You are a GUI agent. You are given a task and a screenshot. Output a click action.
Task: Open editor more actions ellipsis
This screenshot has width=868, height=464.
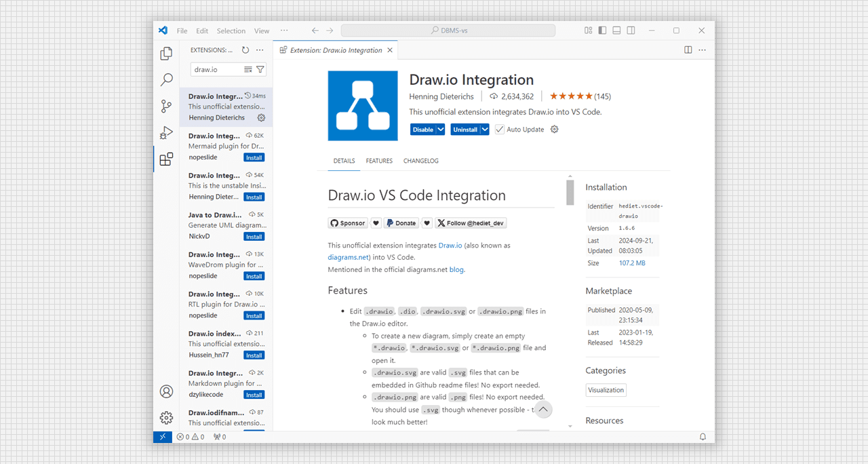pyautogui.click(x=703, y=50)
